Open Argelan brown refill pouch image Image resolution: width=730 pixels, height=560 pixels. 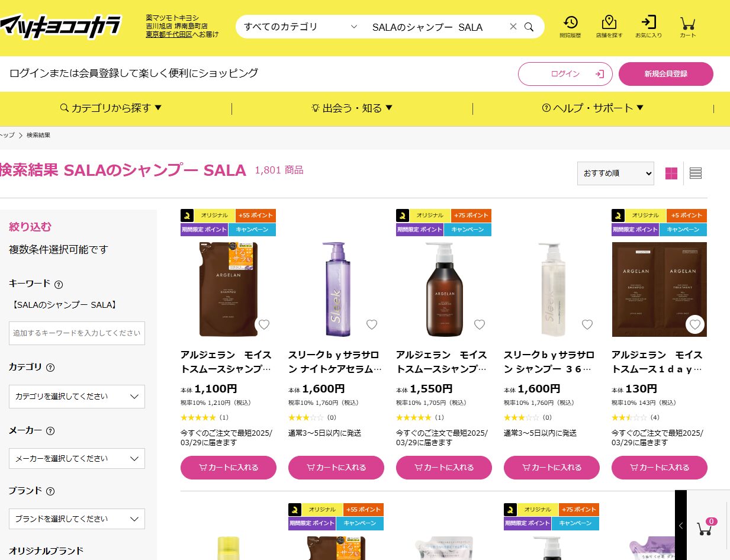229,289
